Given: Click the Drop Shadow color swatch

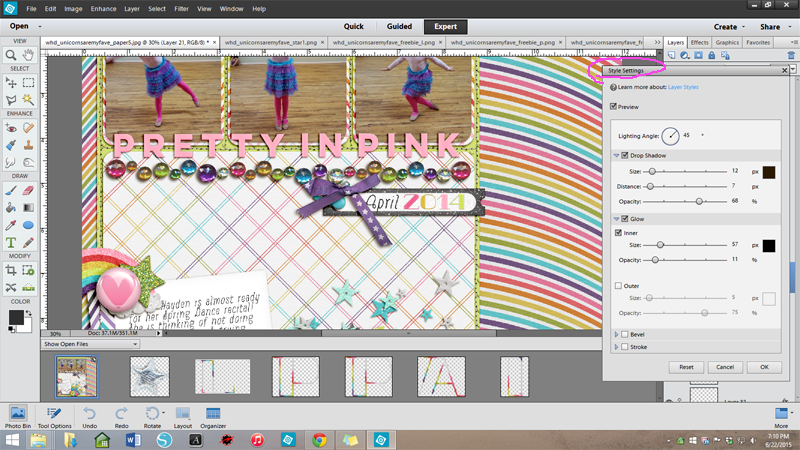Looking at the screenshot, I should [x=769, y=172].
